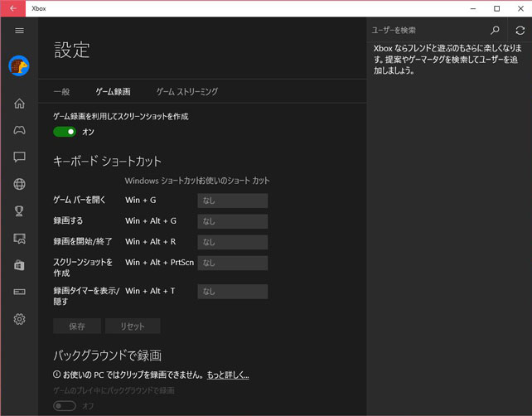Open the globe activity icon

(x=19, y=184)
